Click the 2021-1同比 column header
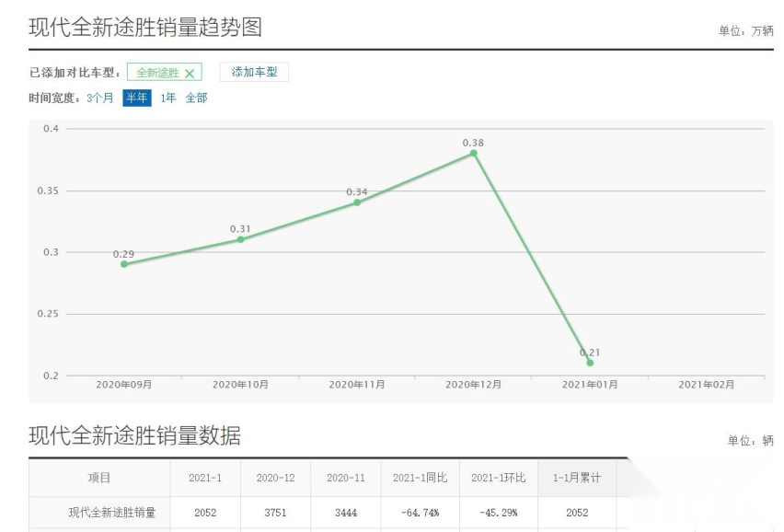 point(420,478)
